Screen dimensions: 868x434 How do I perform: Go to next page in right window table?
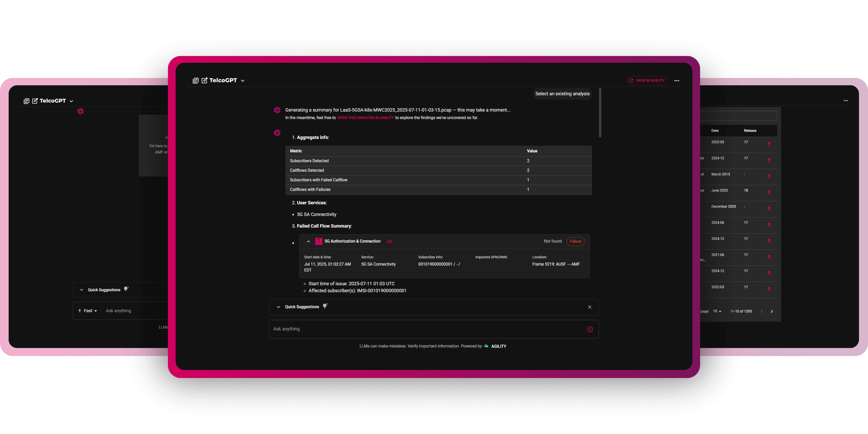coord(772,311)
